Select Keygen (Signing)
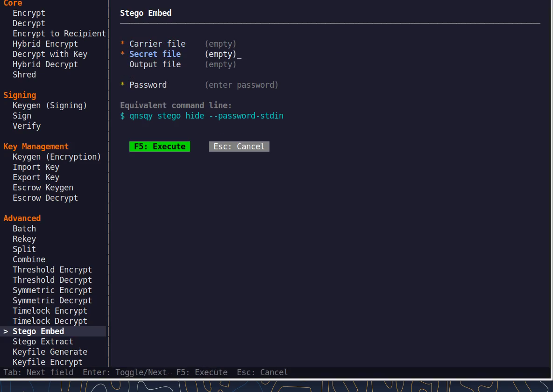 coord(50,105)
